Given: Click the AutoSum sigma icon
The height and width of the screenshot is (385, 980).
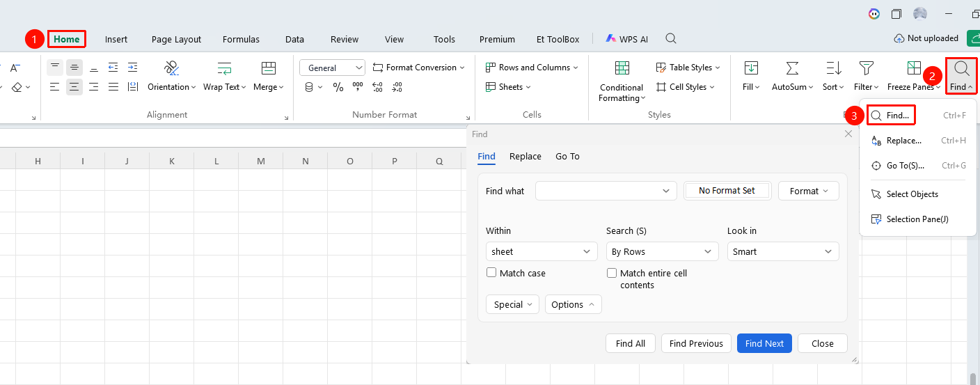Looking at the screenshot, I should point(792,68).
